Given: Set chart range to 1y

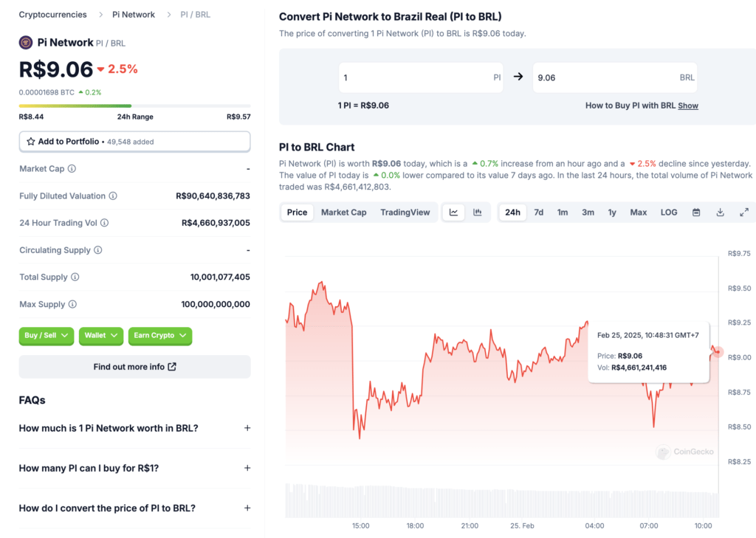Looking at the screenshot, I should [612, 212].
